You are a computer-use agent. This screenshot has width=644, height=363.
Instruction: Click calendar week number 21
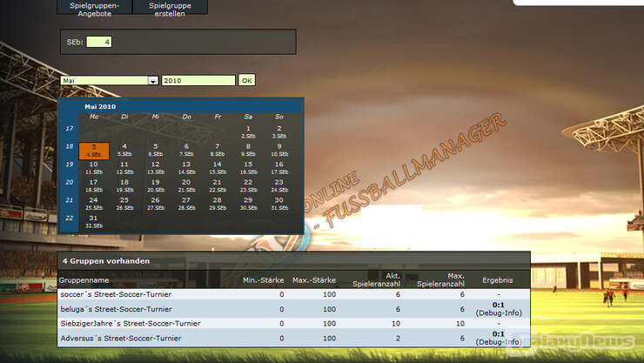[x=70, y=200]
